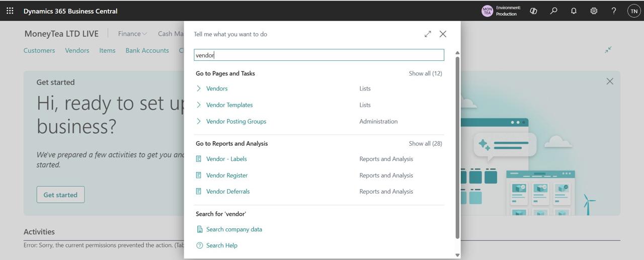Expand the Vendor Posting Groups chevron
Screen dimensions: 644x260
pyautogui.click(x=199, y=121)
